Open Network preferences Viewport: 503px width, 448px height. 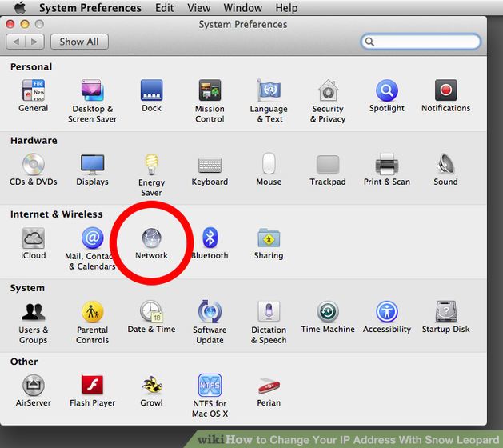coord(151,243)
